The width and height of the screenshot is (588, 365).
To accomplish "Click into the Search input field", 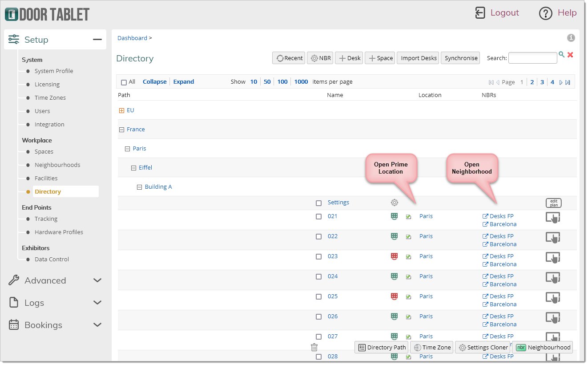I will click(532, 58).
